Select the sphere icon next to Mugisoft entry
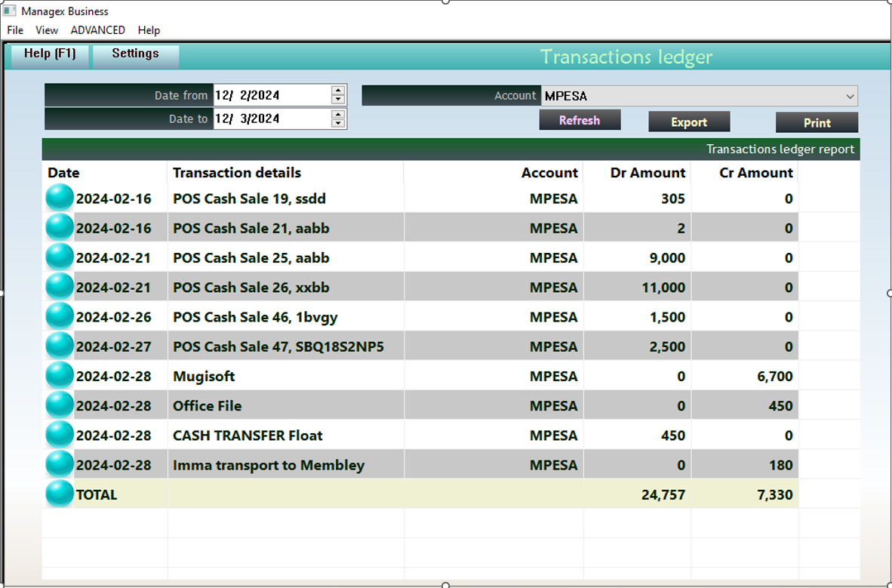Screen dimensions: 892x588 tap(59, 376)
